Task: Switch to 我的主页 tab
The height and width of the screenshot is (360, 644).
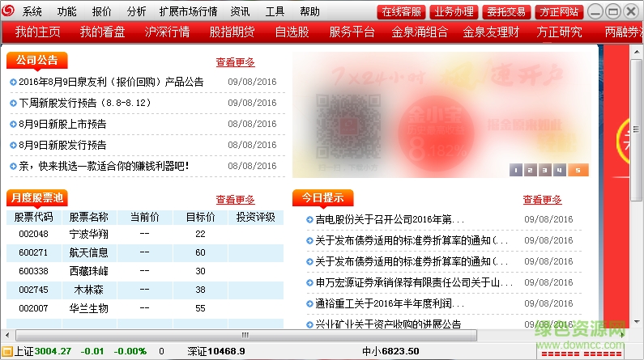Action: click(38, 32)
